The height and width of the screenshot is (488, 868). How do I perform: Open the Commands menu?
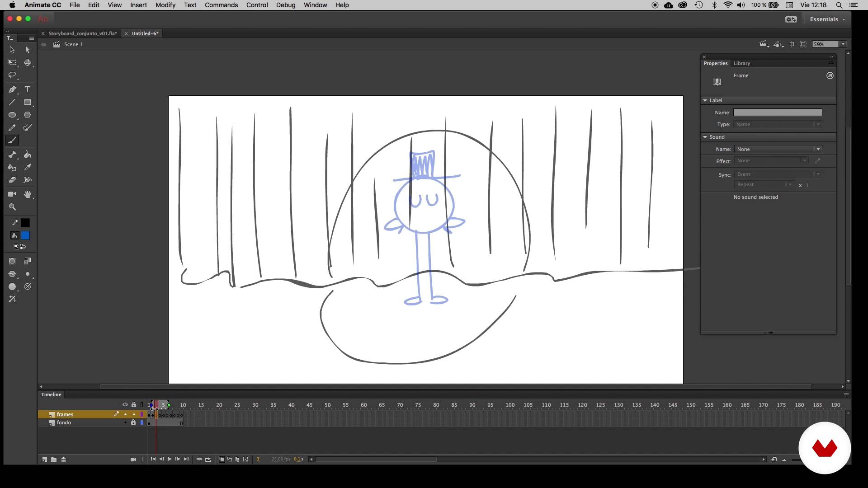click(x=221, y=5)
